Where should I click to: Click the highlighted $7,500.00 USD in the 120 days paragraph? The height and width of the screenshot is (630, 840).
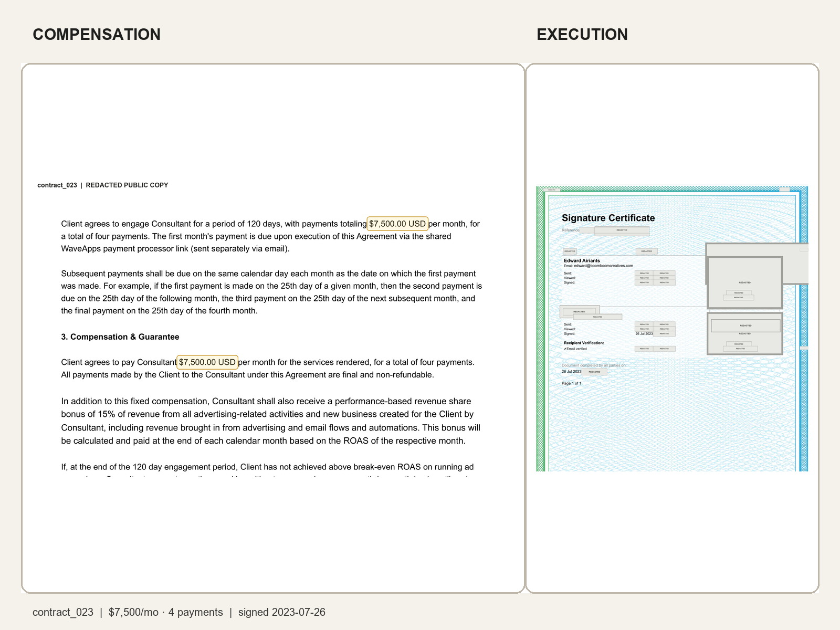click(397, 224)
